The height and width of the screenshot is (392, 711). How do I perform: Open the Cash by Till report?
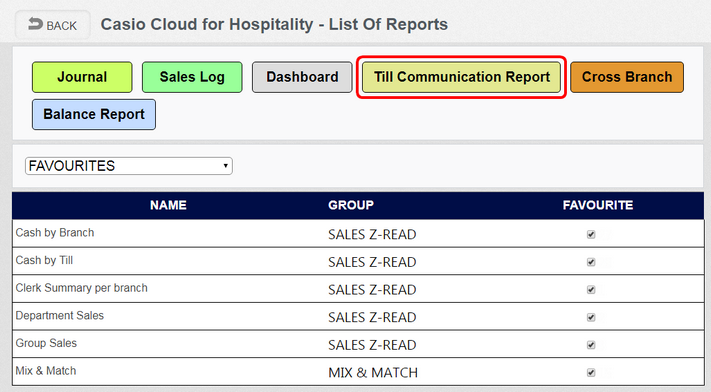tap(44, 260)
